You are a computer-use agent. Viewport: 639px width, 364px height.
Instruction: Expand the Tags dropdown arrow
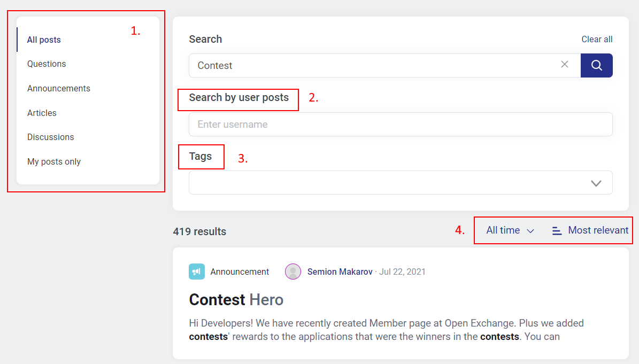point(596,183)
